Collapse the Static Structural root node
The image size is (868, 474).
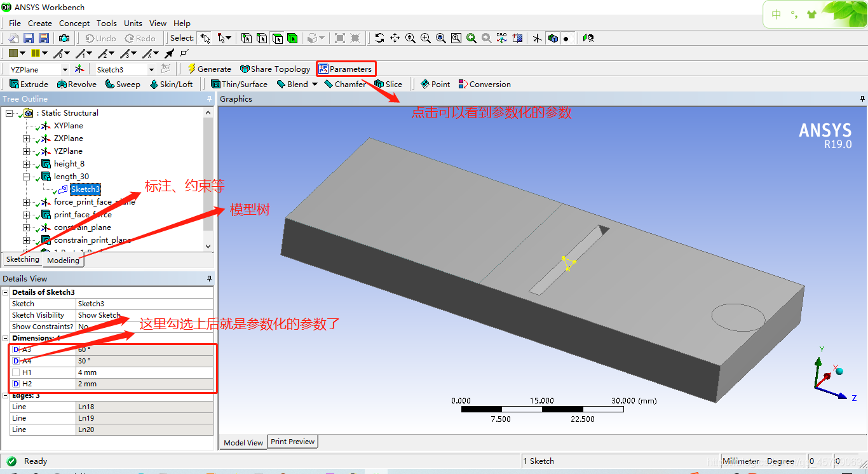pyautogui.click(x=10, y=113)
